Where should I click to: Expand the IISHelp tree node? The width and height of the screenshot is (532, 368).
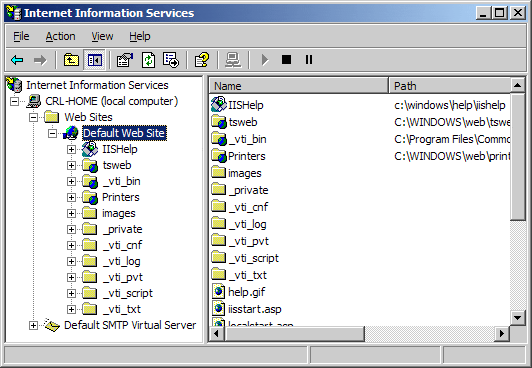point(71,149)
